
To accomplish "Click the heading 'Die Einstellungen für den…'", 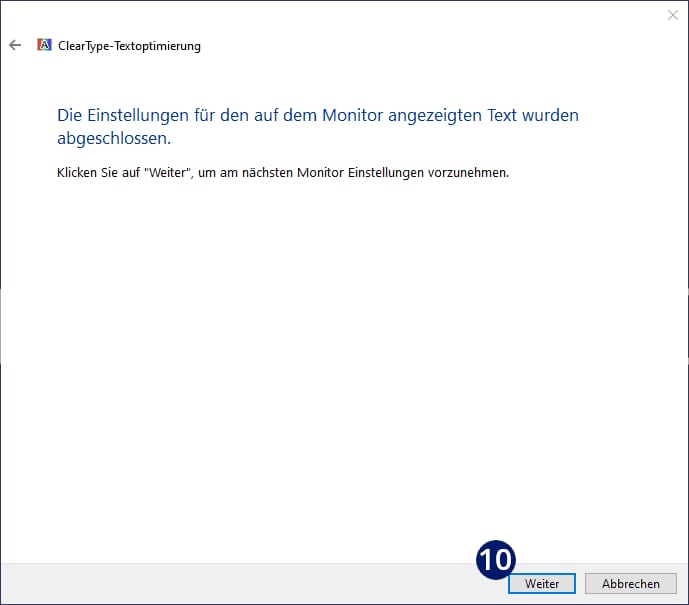I will click(x=318, y=127).
